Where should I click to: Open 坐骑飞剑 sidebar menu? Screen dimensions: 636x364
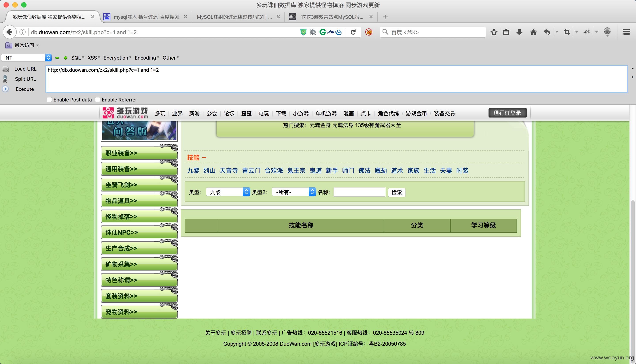[139, 184]
